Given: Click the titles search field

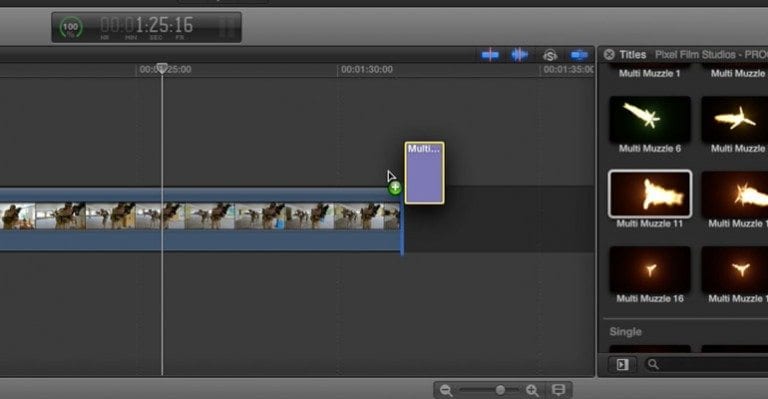Looking at the screenshot, I should pyautogui.click(x=706, y=364).
